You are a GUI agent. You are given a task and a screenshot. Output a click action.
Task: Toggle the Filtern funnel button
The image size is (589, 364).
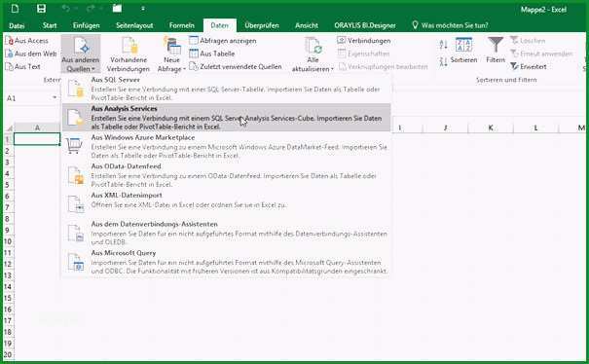496,51
